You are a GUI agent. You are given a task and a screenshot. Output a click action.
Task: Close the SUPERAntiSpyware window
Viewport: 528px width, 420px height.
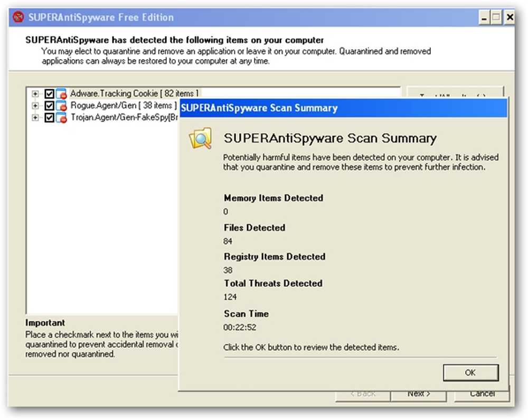click(510, 17)
